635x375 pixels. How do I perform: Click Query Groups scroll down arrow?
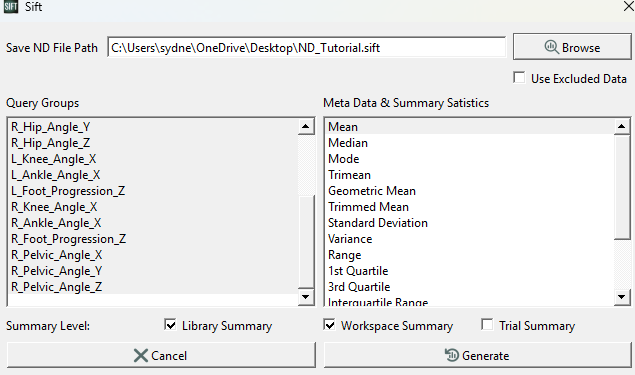tap(306, 297)
